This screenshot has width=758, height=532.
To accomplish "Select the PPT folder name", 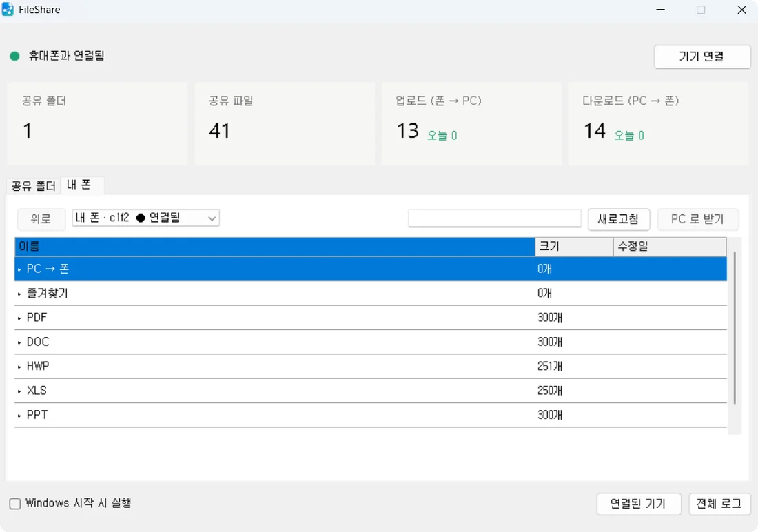I will [x=37, y=415].
